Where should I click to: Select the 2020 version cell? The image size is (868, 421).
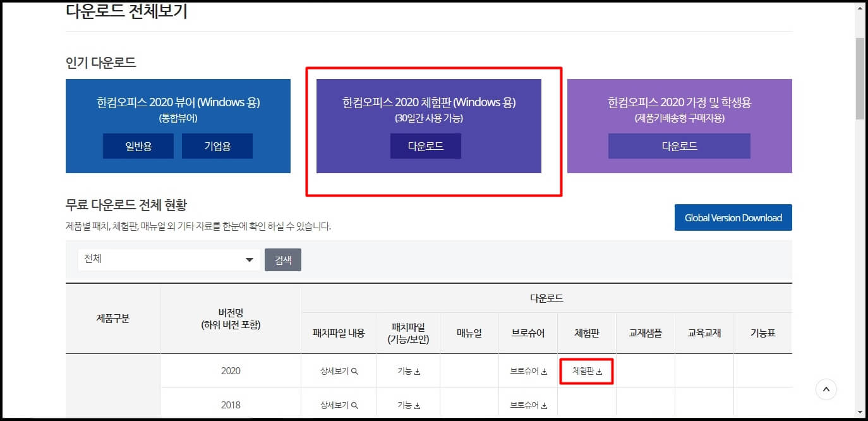point(231,371)
